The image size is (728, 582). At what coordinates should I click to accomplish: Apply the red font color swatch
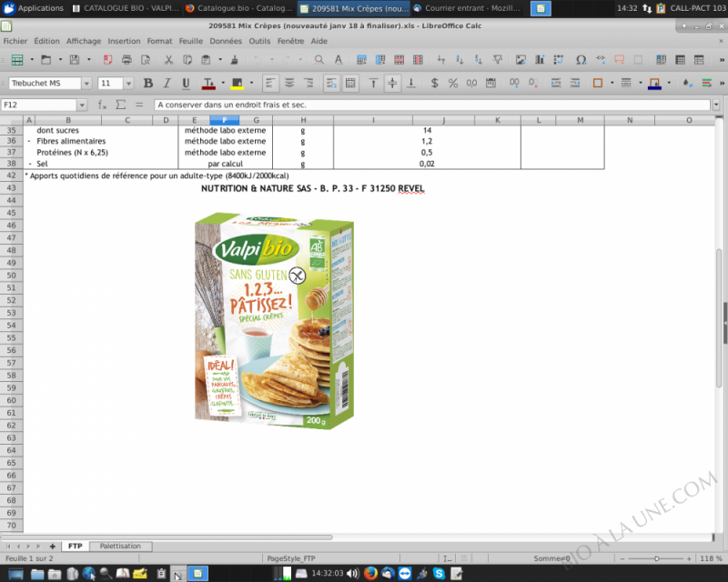pos(208,83)
